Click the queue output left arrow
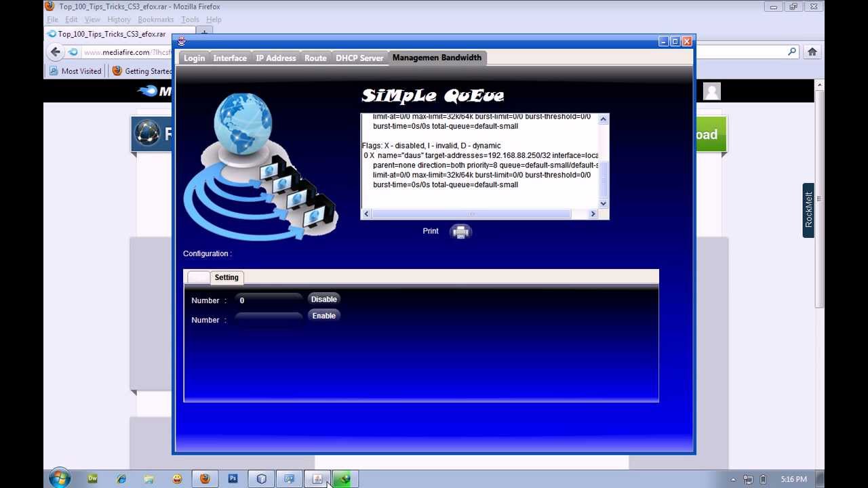 pos(366,214)
